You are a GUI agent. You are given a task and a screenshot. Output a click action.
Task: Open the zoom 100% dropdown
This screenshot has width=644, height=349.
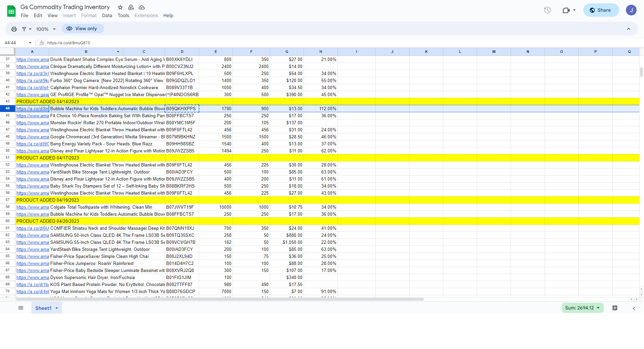[46, 29]
